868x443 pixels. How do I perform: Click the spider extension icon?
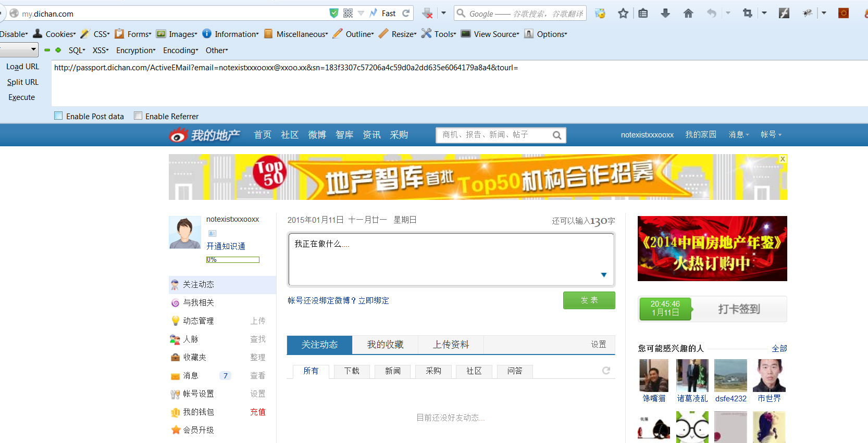[x=808, y=14]
